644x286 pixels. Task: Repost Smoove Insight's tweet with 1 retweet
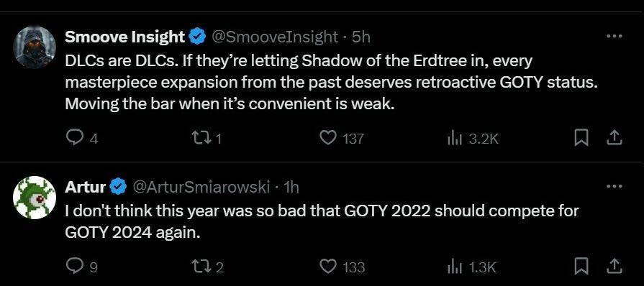click(207, 139)
